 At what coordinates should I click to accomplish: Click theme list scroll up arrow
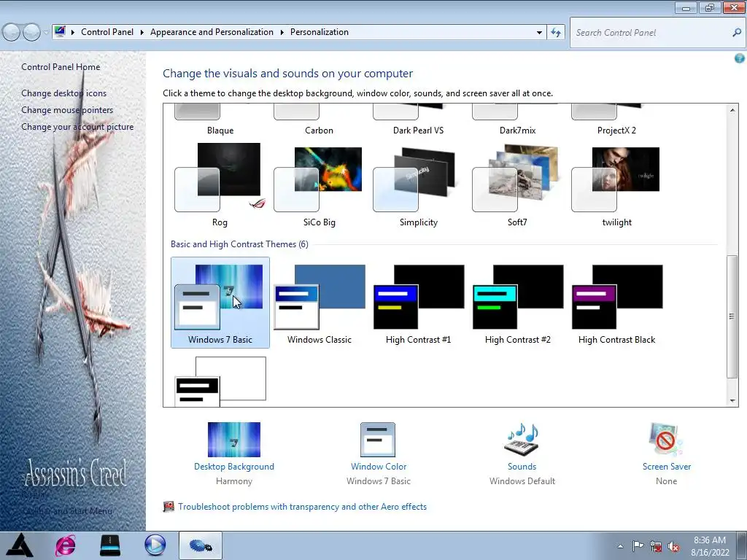click(x=732, y=111)
